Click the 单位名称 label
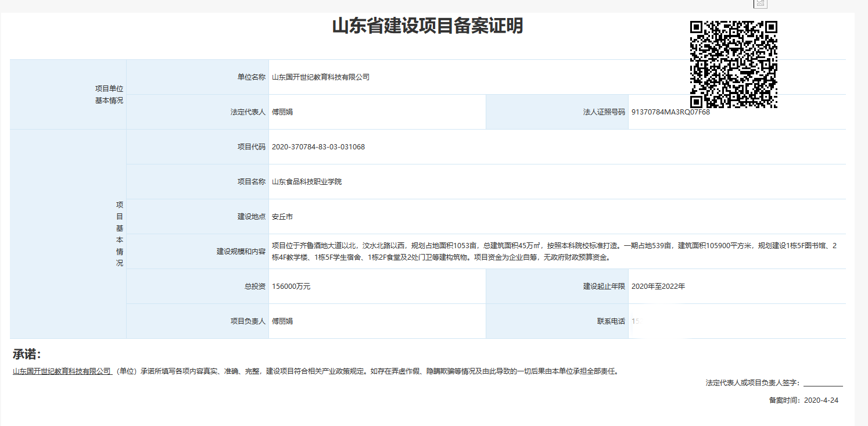 point(251,77)
